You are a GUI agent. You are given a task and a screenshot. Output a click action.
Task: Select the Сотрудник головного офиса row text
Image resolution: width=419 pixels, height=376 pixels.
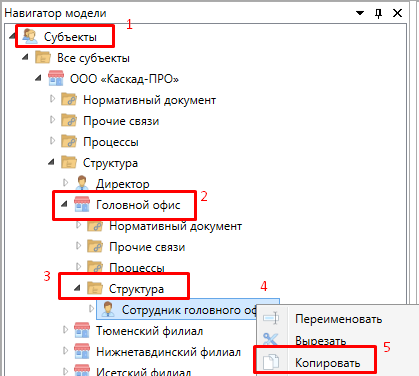[x=189, y=310]
